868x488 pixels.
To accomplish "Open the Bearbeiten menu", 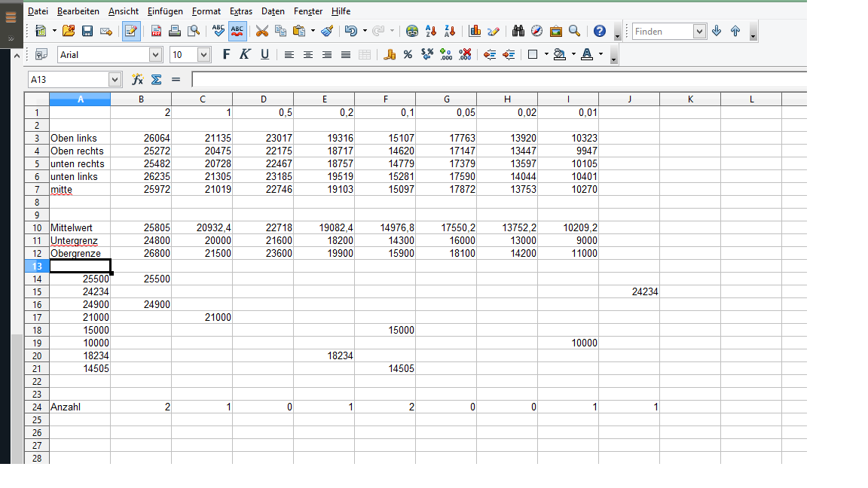I will (x=78, y=11).
